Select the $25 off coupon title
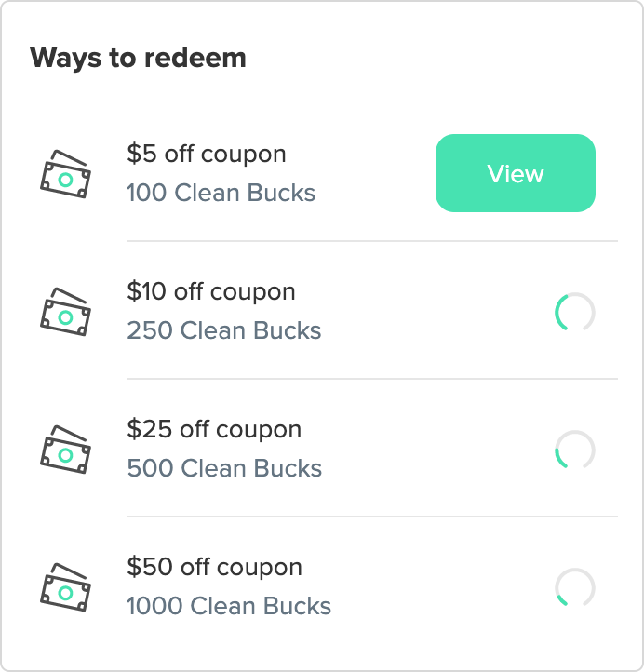 (x=214, y=429)
